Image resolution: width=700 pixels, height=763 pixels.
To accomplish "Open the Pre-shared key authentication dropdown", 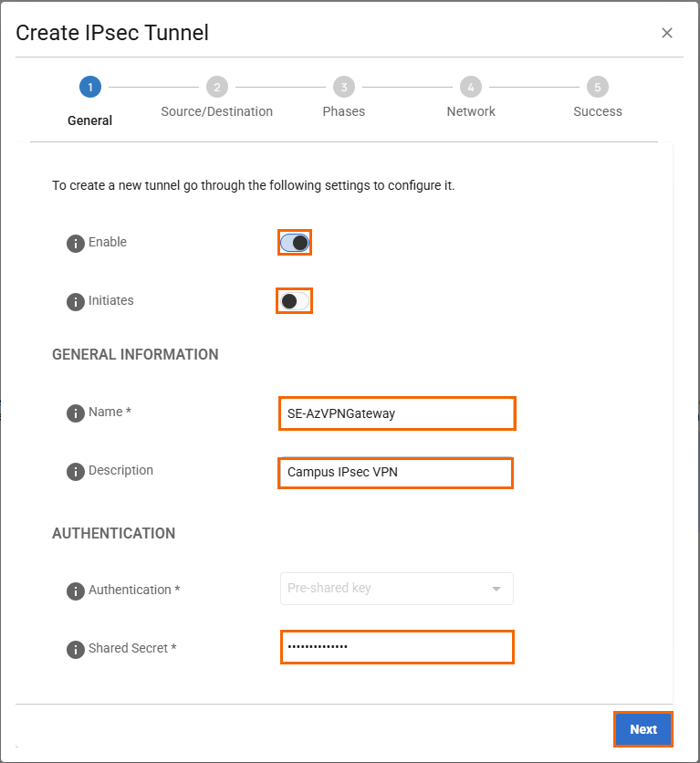I will coord(396,589).
